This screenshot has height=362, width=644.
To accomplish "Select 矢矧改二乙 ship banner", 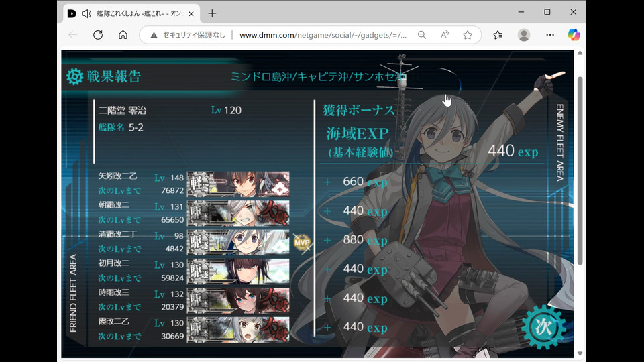I will point(238,184).
